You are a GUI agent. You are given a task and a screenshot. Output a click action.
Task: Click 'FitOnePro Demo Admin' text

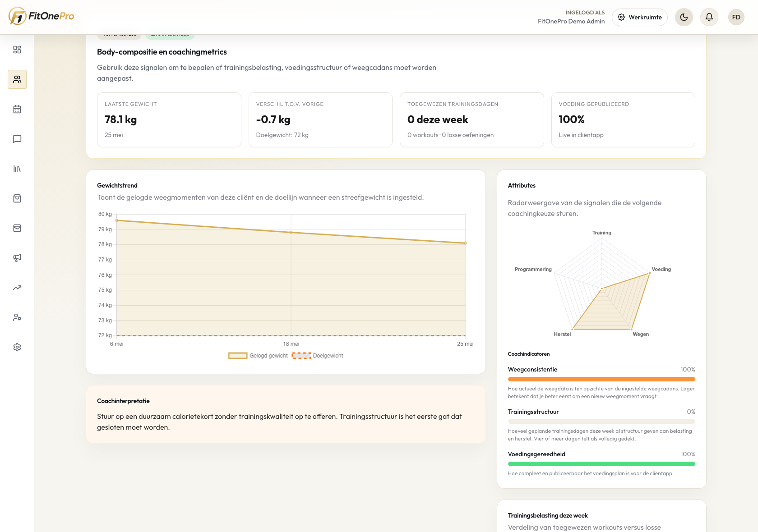point(571,21)
